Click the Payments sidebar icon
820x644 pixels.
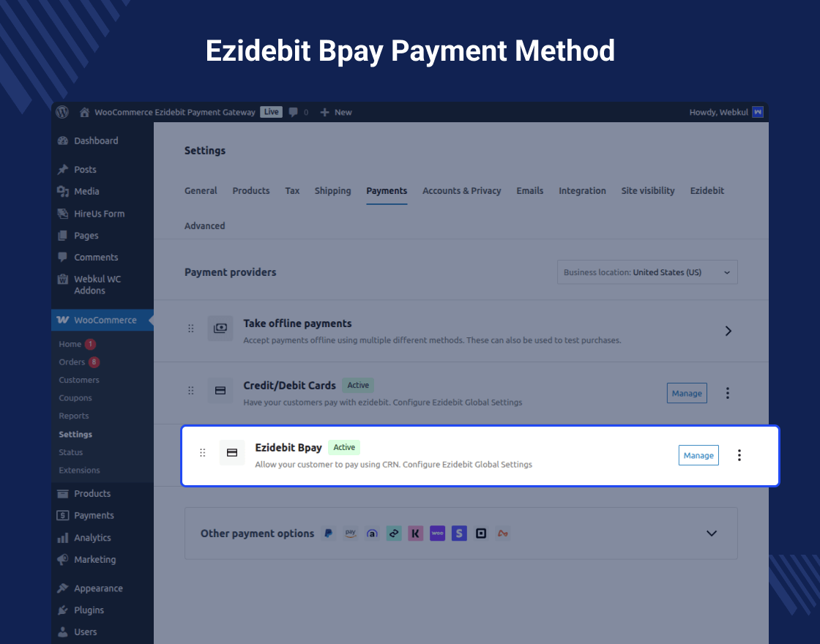point(63,515)
